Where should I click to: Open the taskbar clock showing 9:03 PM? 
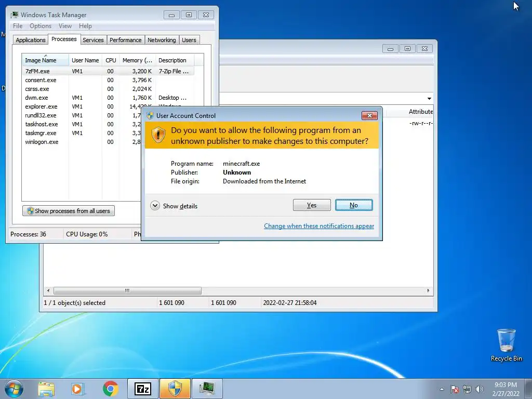tap(506, 389)
